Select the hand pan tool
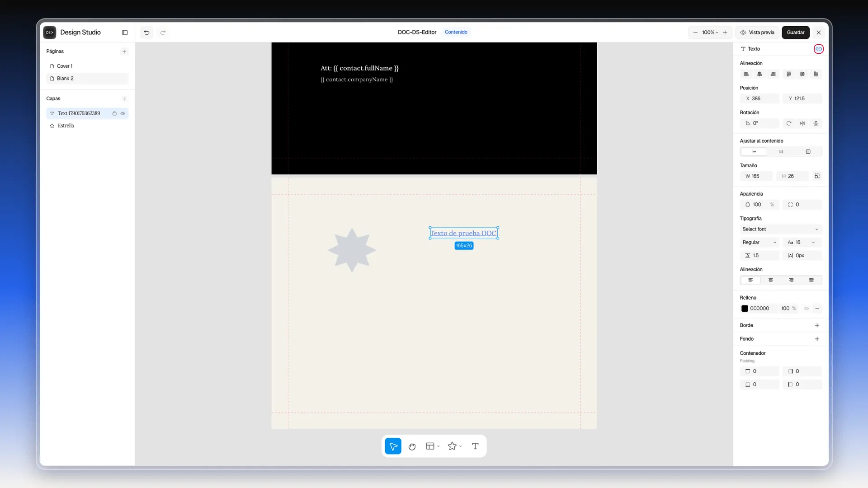The height and width of the screenshot is (488, 868). [x=412, y=446]
